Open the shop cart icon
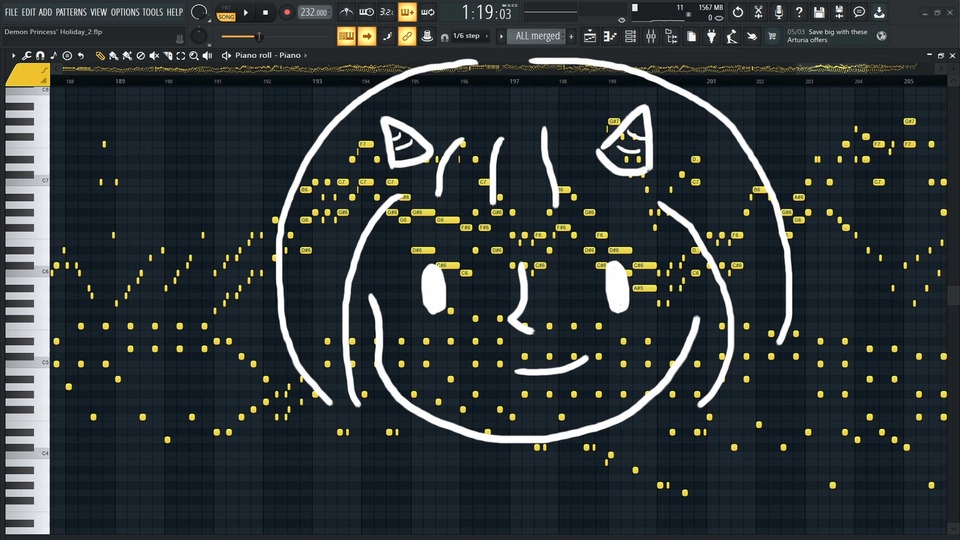The width and height of the screenshot is (960, 540). [x=772, y=37]
